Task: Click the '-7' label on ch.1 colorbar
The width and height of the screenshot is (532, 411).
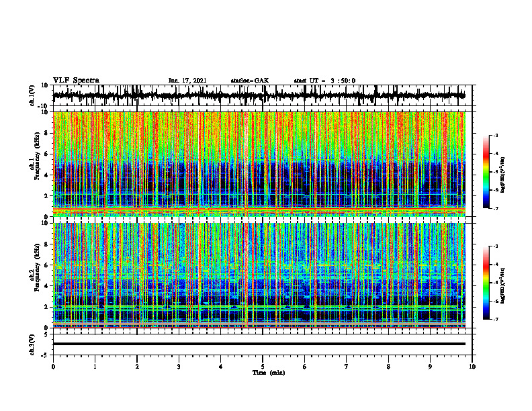Action: click(x=496, y=208)
